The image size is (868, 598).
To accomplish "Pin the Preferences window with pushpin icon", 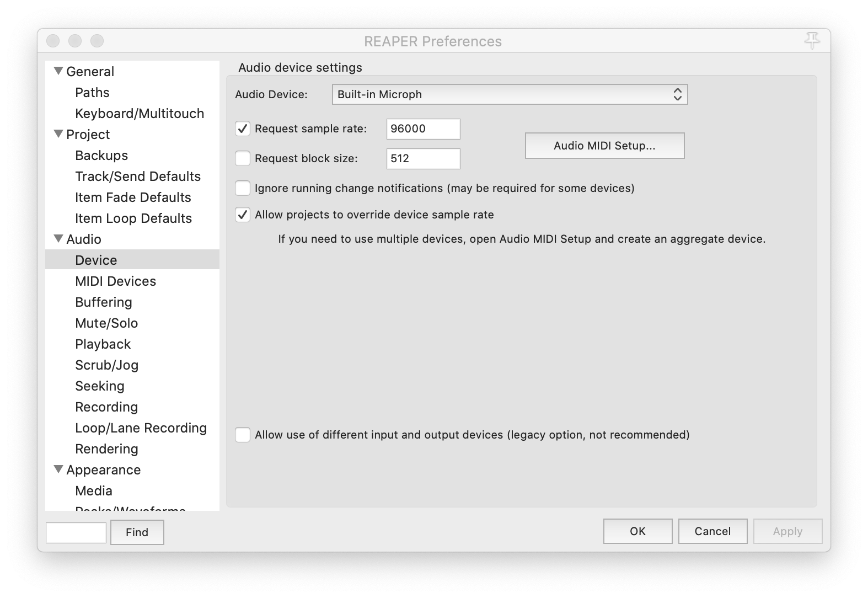I will pos(812,40).
